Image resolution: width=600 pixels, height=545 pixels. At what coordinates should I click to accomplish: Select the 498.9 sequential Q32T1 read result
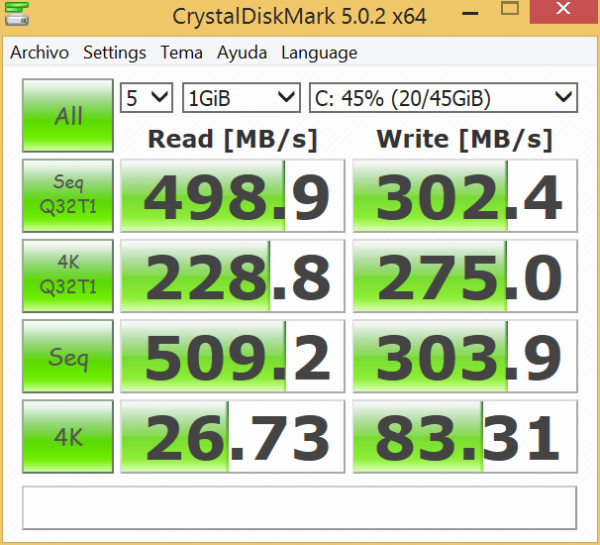(x=232, y=194)
